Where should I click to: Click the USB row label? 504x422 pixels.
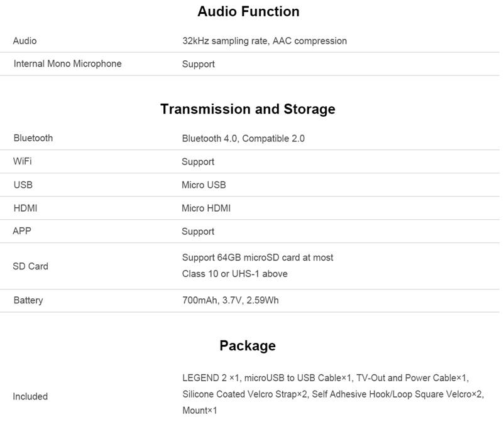click(x=23, y=185)
